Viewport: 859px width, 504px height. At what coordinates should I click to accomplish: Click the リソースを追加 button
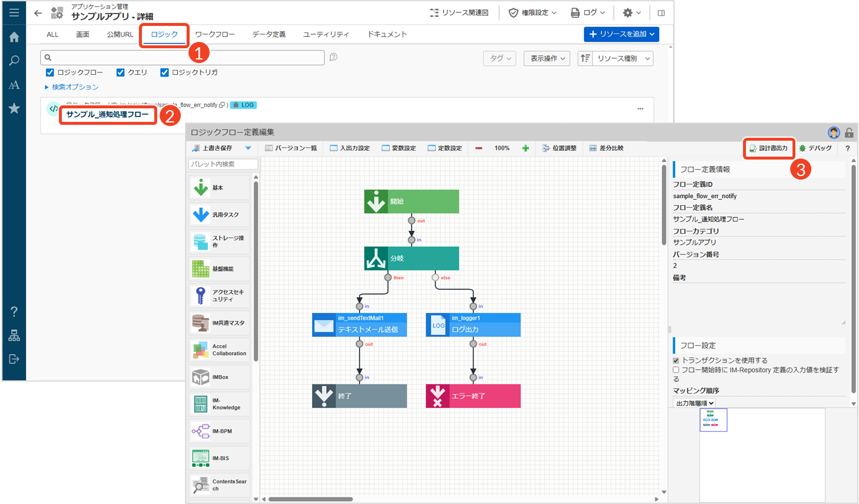point(621,34)
